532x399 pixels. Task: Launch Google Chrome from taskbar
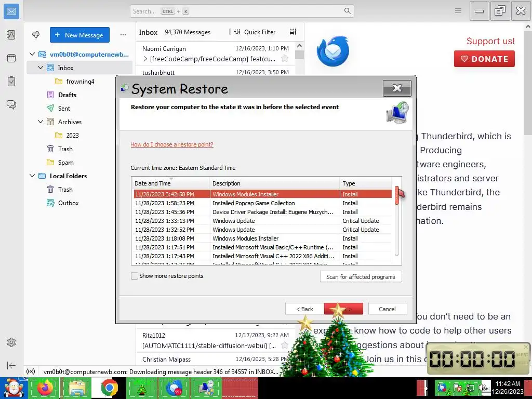pos(109,388)
